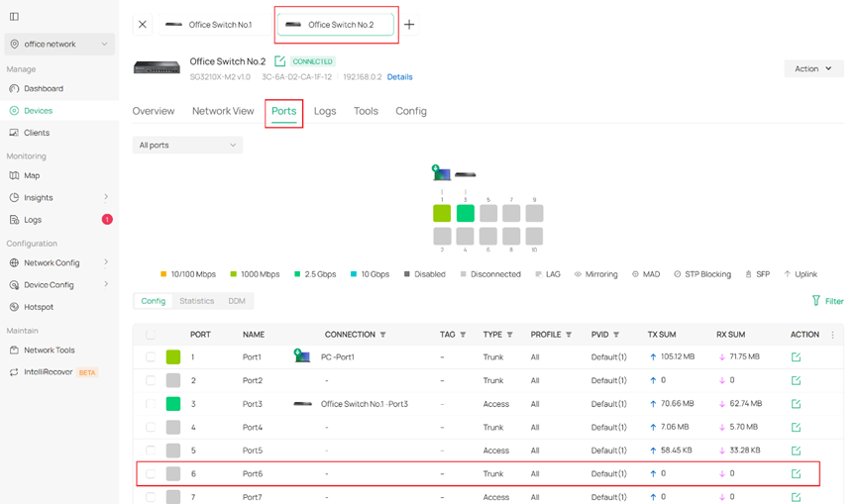Check the Port7 row checkbox
This screenshot has height=504, width=857.
point(151,497)
